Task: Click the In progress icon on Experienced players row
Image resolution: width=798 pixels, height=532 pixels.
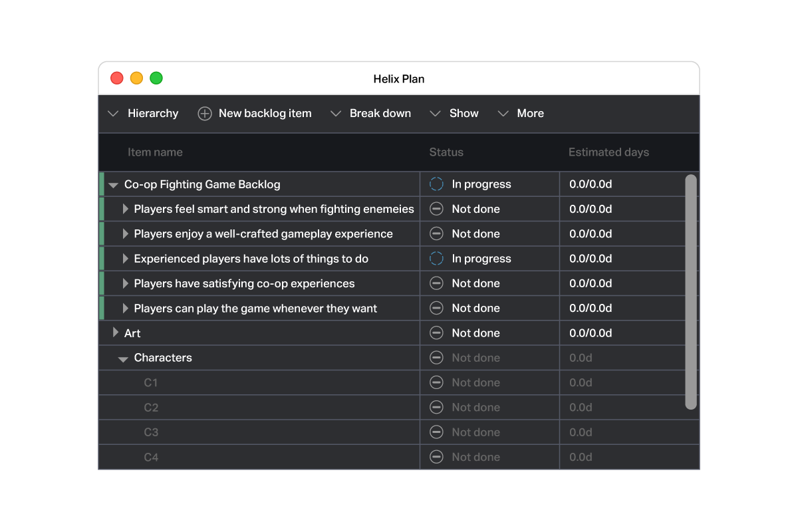Action: click(x=436, y=258)
